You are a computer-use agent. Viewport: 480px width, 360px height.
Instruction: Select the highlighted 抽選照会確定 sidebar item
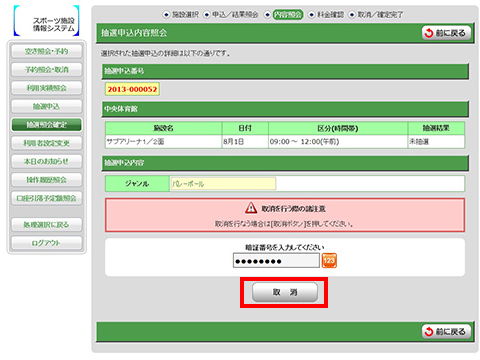click(47, 125)
